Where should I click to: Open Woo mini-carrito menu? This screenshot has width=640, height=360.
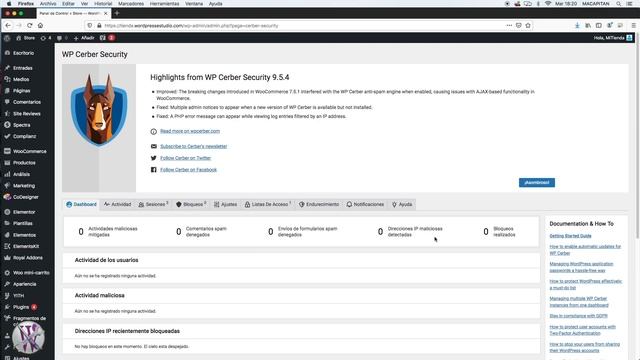(31, 272)
